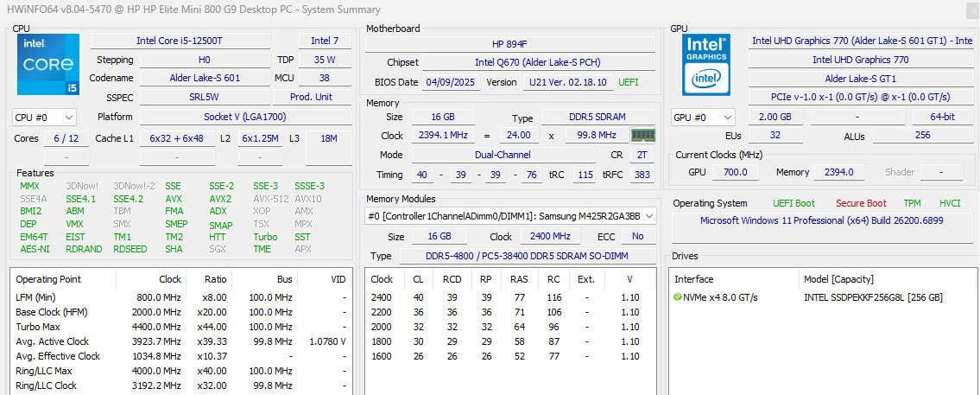Click the 35 W TDP value

click(325, 61)
